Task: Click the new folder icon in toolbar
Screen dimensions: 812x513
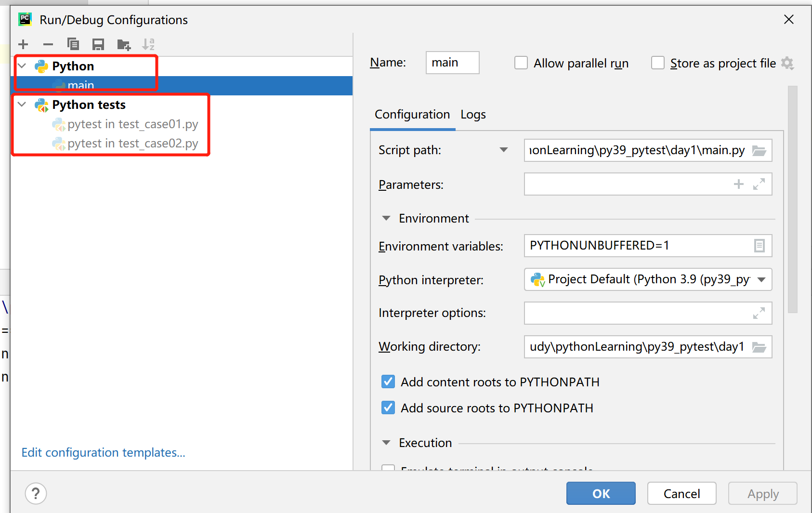Action: click(124, 45)
